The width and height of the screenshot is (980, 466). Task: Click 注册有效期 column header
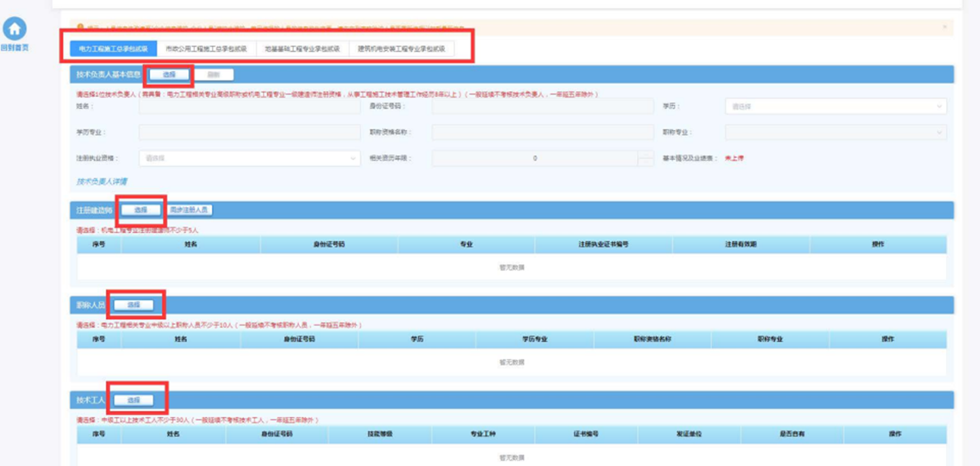tap(741, 244)
